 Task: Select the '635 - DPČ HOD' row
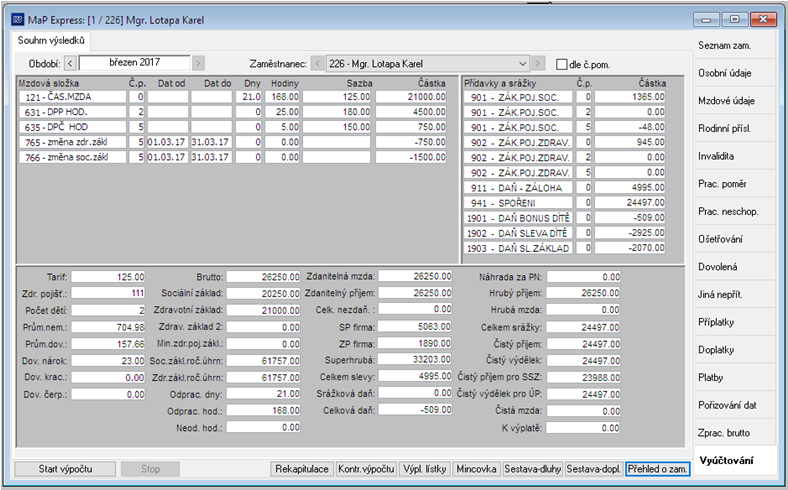[x=232, y=127]
